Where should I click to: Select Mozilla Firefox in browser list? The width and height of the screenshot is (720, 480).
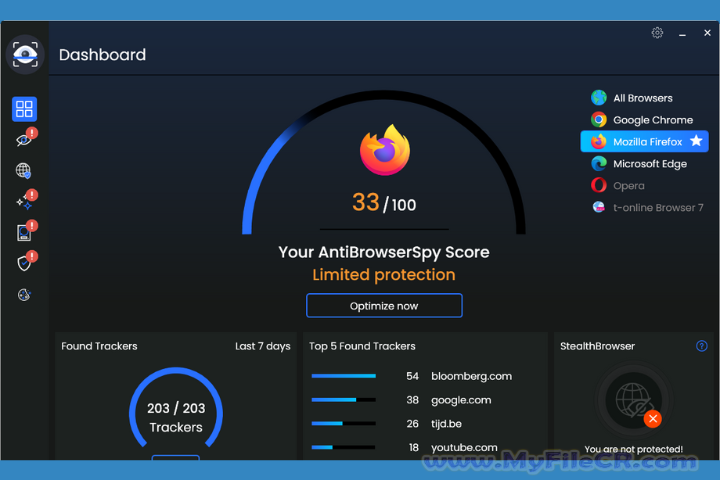point(645,141)
